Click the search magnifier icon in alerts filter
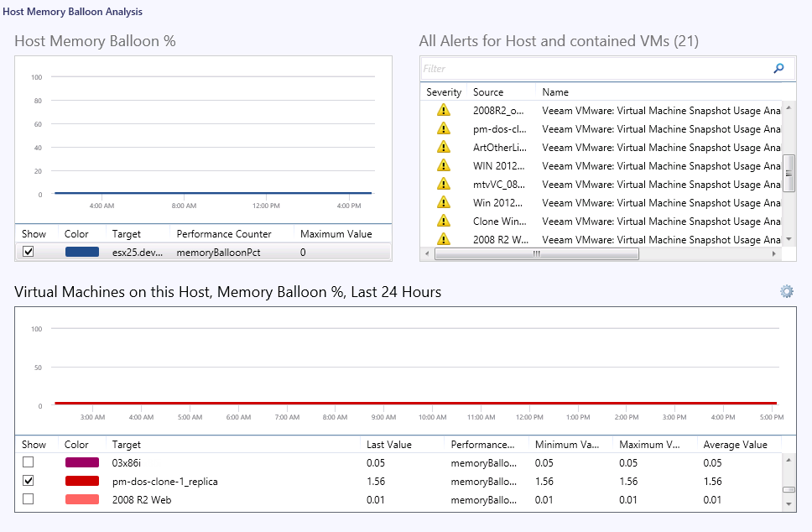812x532 pixels. pyautogui.click(x=778, y=69)
